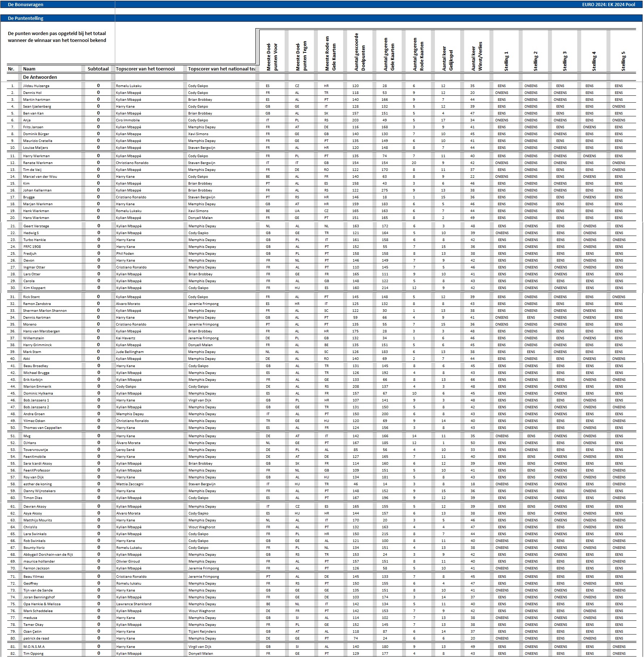Screen dimensions: 644x658
Task: Select 'Kai Havertz' in Willemstein's row
Action: [126, 338]
